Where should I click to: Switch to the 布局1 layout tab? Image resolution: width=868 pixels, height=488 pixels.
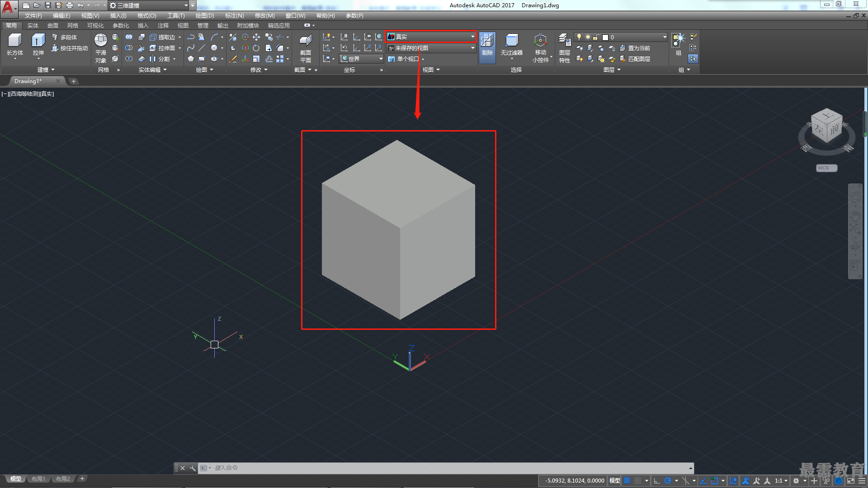pos(38,479)
